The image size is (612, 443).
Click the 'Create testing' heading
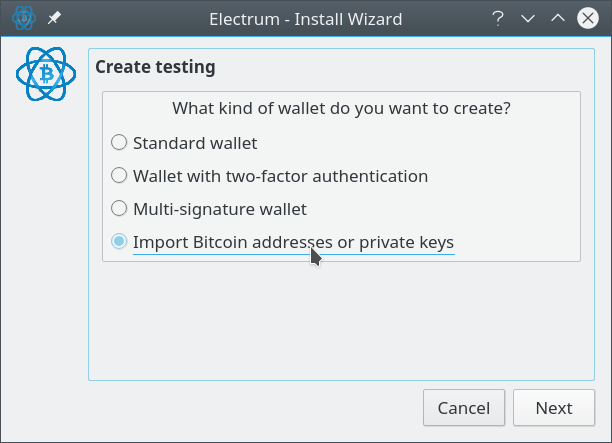tap(155, 67)
